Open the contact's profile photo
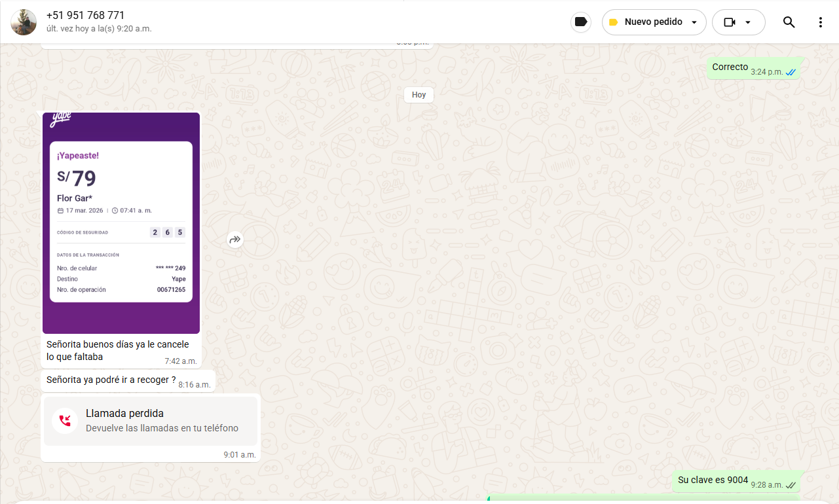This screenshot has height=504, width=839. coord(24,22)
